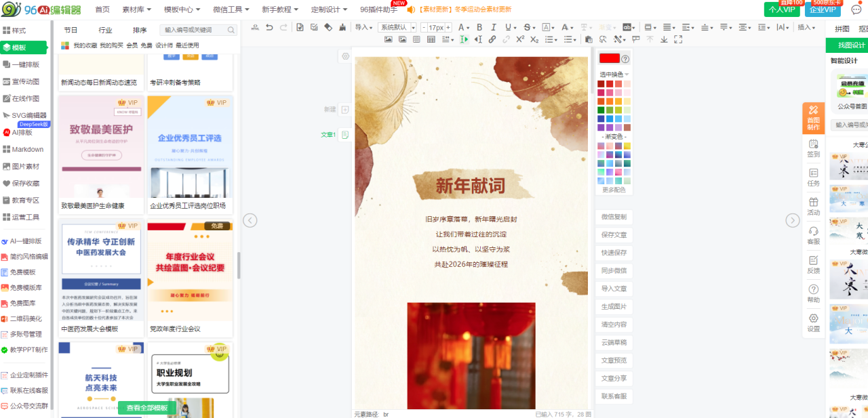
Task: Open the 插入 insert dropdown
Action: [x=806, y=28]
